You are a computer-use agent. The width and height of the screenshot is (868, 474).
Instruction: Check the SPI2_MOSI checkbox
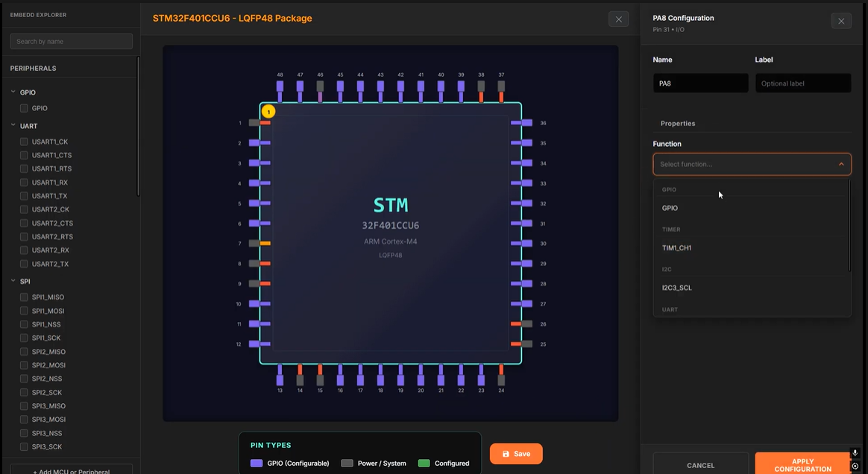[24, 365]
